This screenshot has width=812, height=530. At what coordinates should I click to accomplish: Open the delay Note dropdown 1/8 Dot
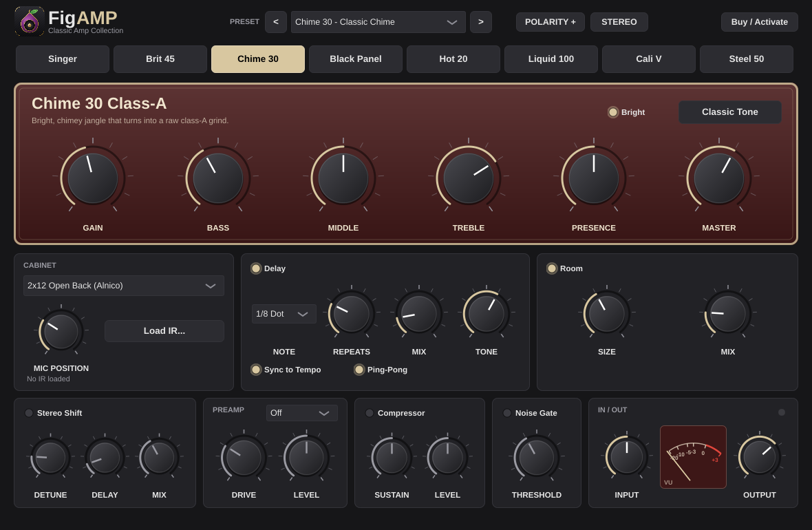284,314
